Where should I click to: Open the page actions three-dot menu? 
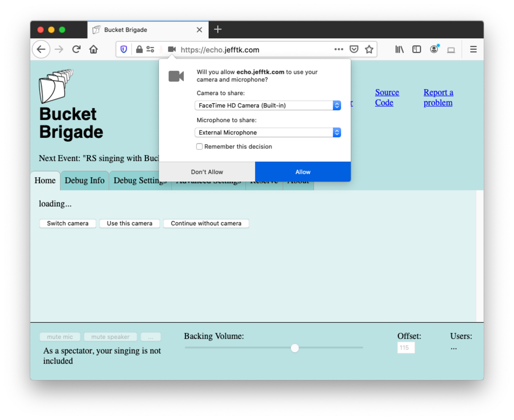coord(339,50)
